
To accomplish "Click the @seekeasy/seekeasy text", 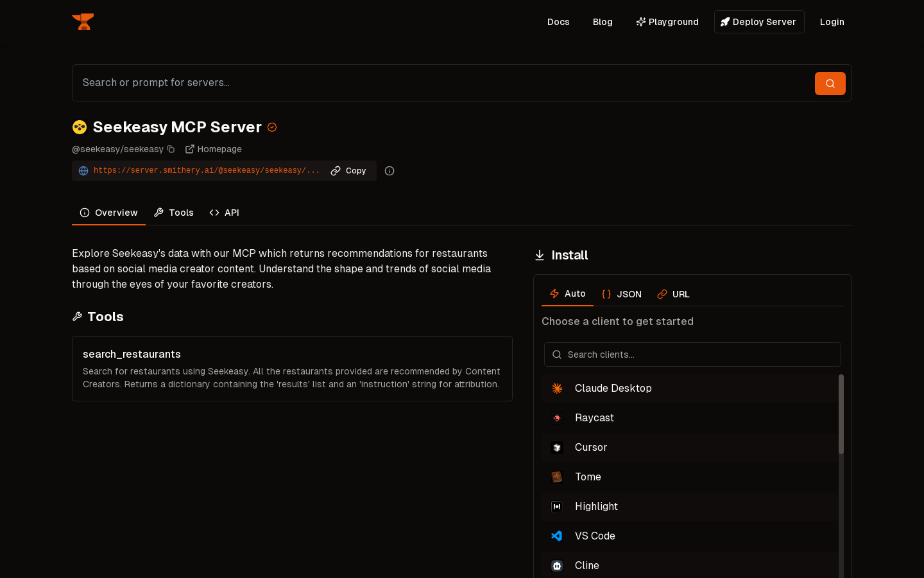I will 117,149.
